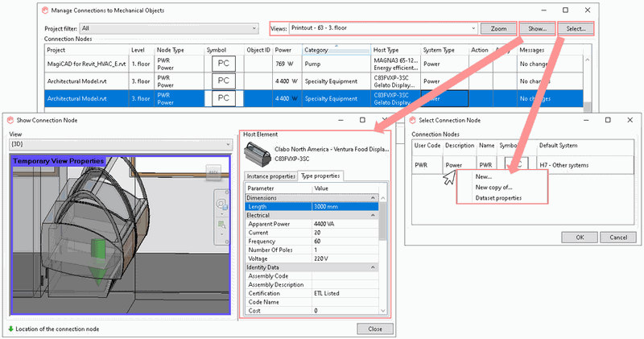
Task: Collapse the Electrical parameter group
Action: pos(374,216)
